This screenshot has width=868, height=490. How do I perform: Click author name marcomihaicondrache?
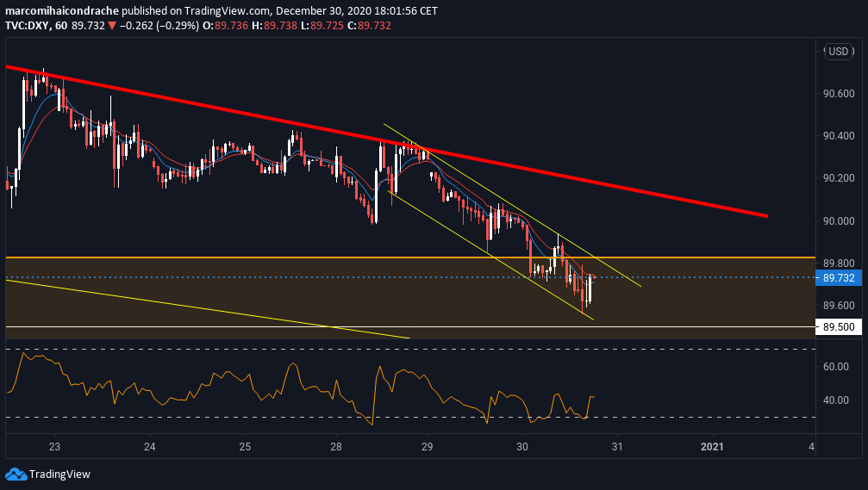pos(62,10)
